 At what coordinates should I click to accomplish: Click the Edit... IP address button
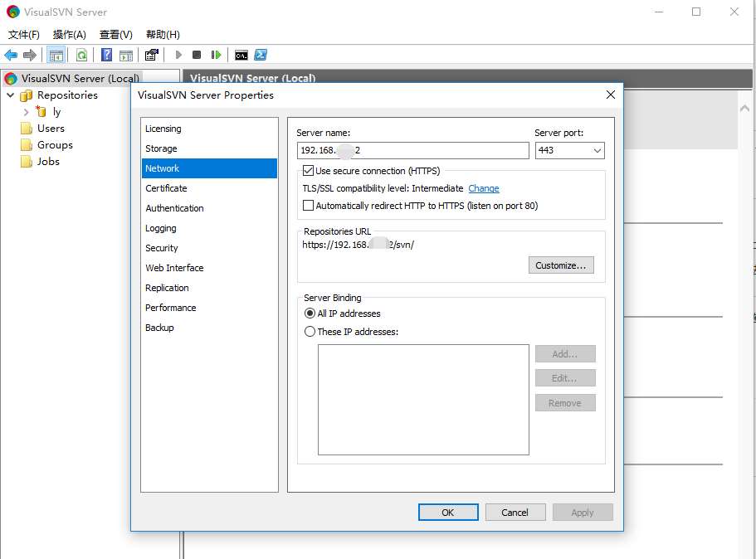coord(565,378)
